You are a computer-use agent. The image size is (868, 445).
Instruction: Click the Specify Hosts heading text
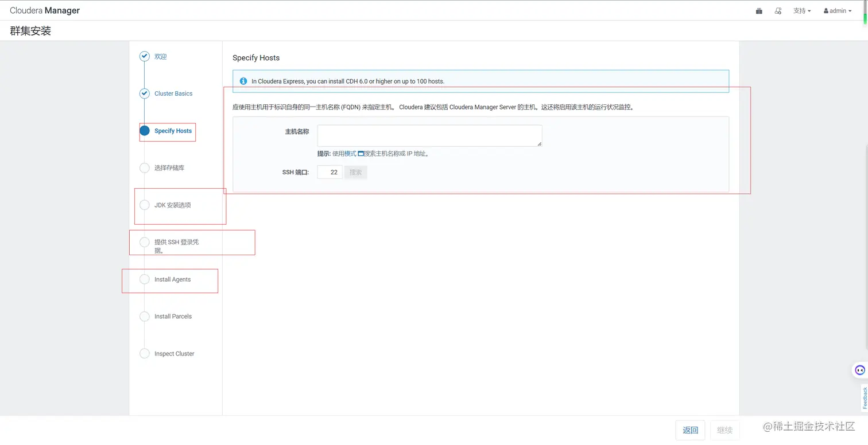point(256,58)
